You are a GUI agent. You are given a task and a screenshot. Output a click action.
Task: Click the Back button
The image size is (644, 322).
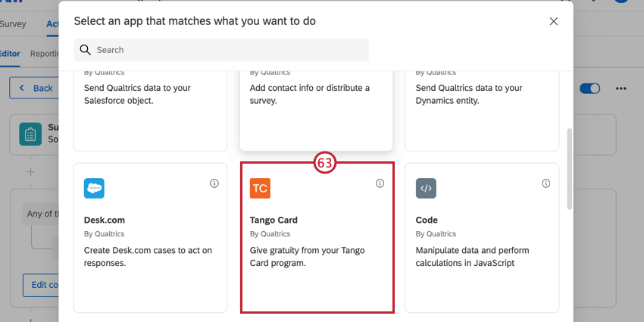pyautogui.click(x=35, y=88)
